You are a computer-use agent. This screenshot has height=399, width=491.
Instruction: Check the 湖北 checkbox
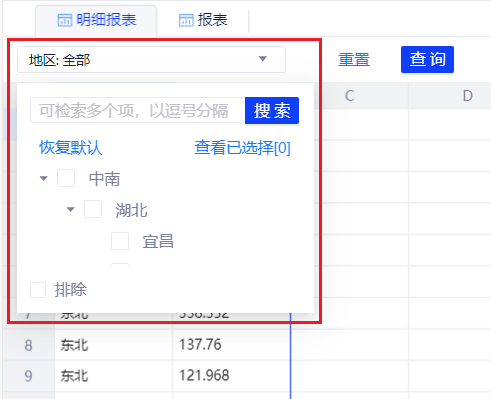[x=93, y=209]
